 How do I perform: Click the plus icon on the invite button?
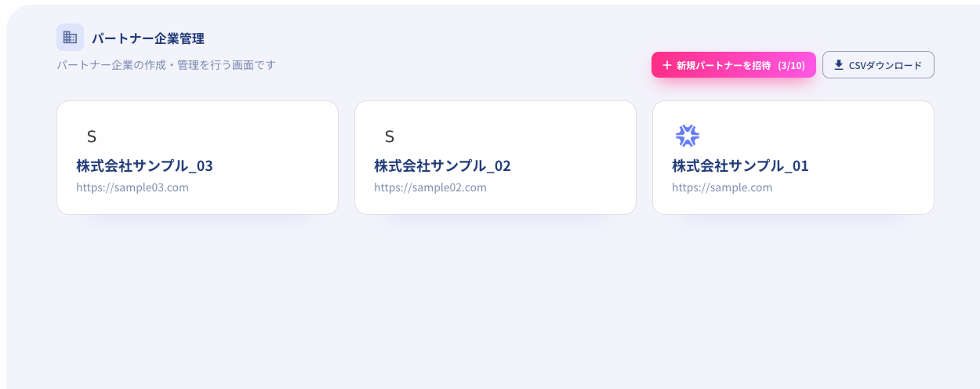click(667, 65)
